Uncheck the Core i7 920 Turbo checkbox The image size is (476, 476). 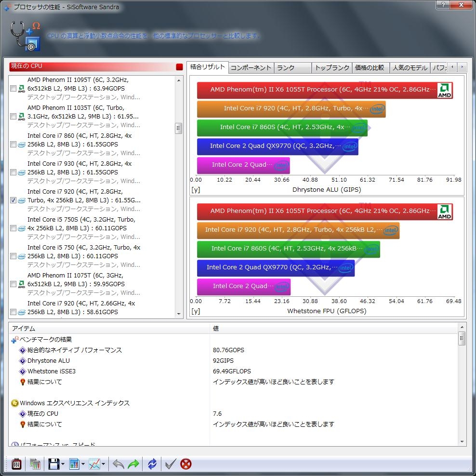[13, 200]
